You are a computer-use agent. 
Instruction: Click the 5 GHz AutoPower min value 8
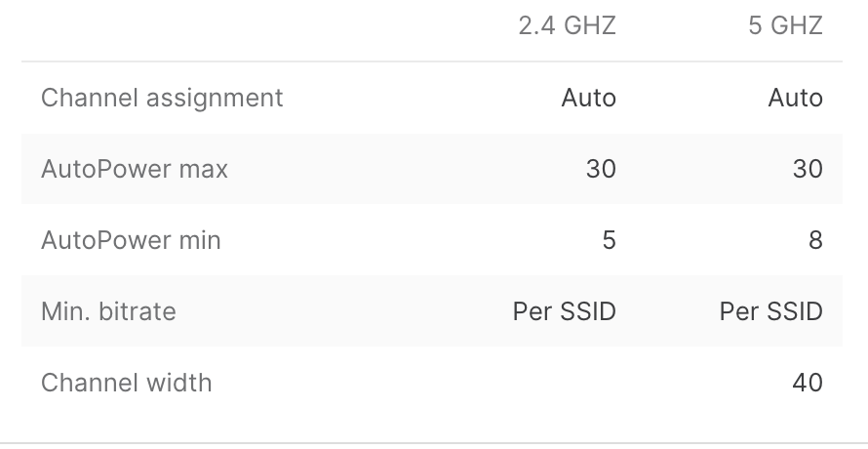point(815,240)
